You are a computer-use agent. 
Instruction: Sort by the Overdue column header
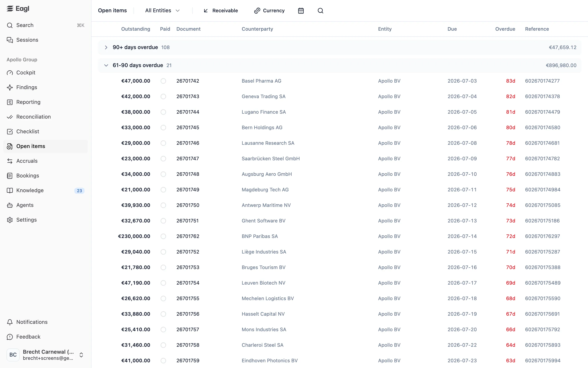505,29
